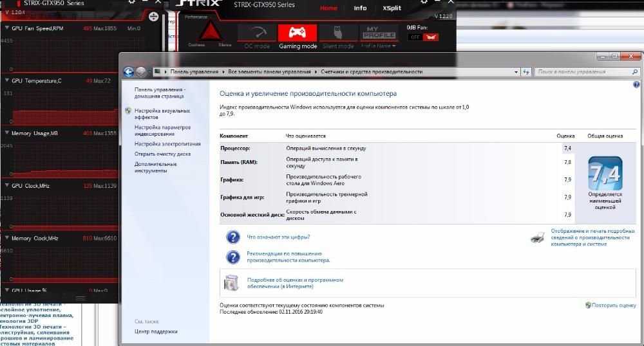Click the blue back arrow in Control Panel
This screenshot has width=644, height=346.
129,72
